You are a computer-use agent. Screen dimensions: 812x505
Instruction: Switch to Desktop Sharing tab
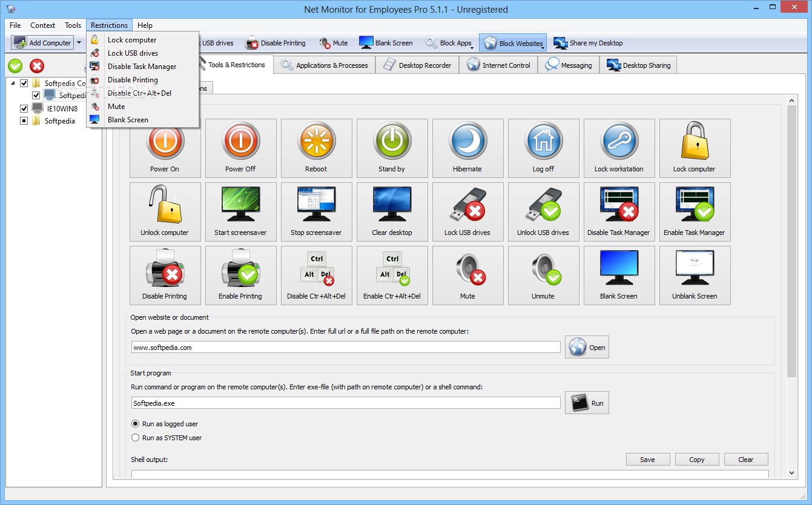pyautogui.click(x=638, y=65)
